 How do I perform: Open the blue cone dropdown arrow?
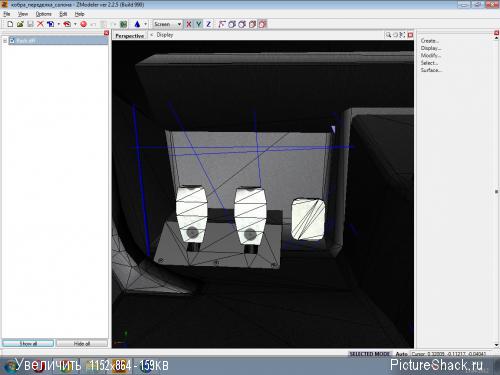pyautogui.click(x=146, y=24)
